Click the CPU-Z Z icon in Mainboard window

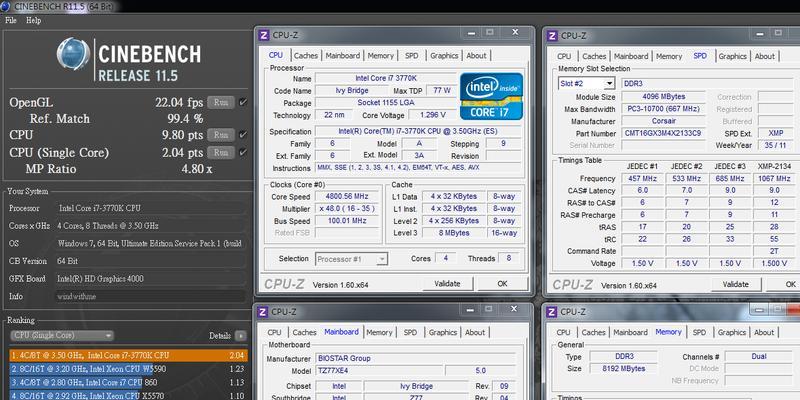[264, 311]
